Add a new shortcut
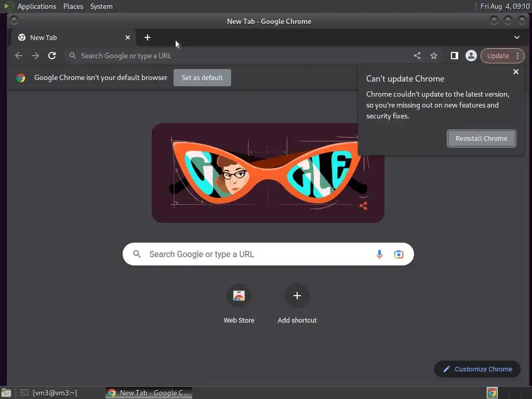Viewport: 532px width, 399px height. [297, 303]
